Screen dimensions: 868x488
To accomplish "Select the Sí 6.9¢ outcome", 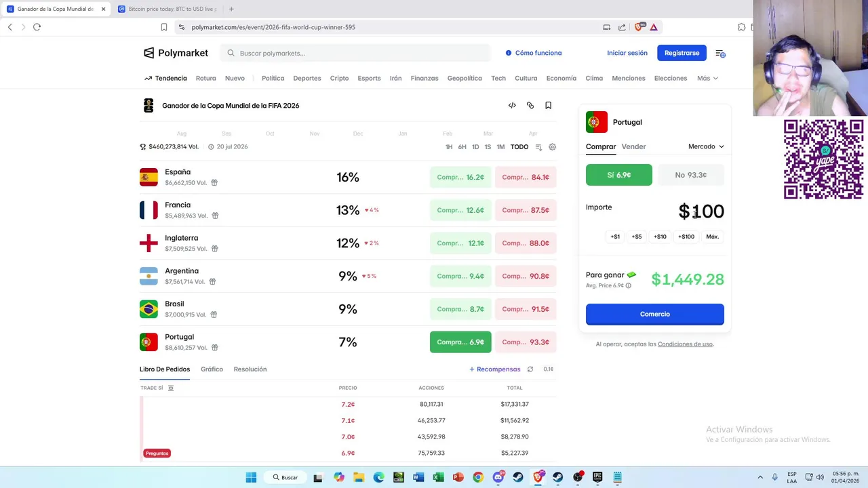I will coord(619,175).
